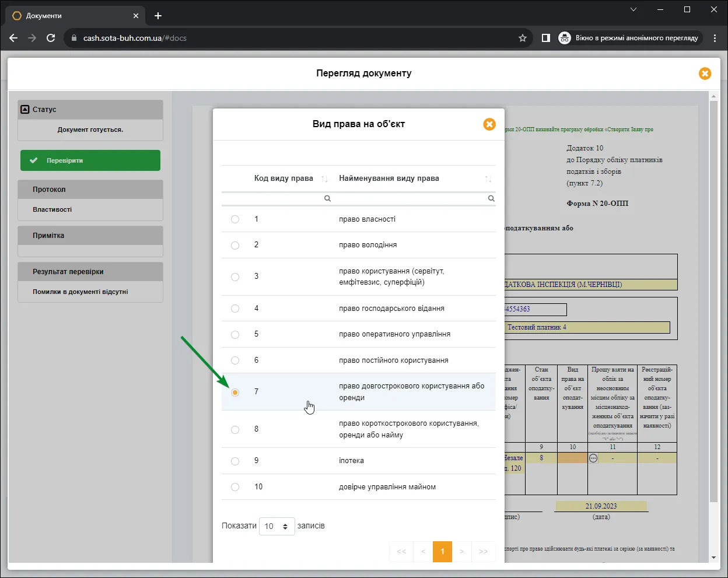
Task: Collapse the 'Статус' panel icon
Action: (24, 109)
